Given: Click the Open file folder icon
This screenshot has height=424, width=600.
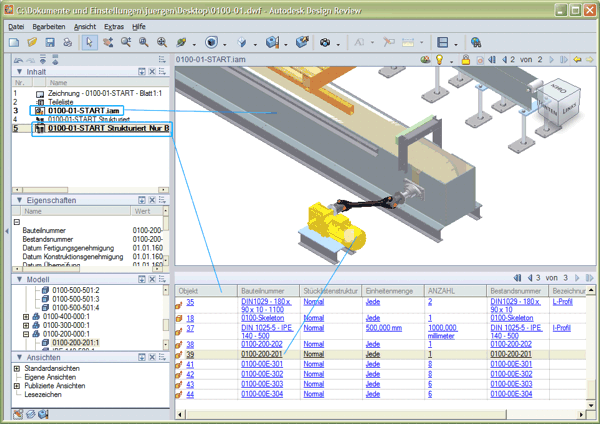Looking at the screenshot, I should pyautogui.click(x=32, y=42).
